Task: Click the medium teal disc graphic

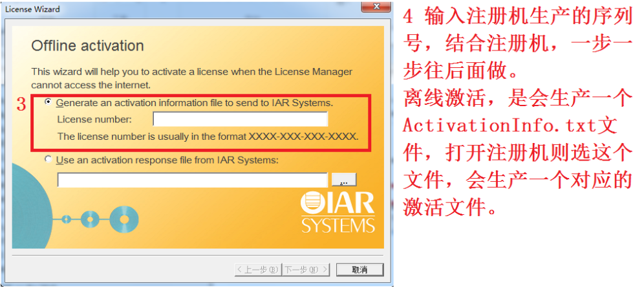Action: tap(91, 219)
